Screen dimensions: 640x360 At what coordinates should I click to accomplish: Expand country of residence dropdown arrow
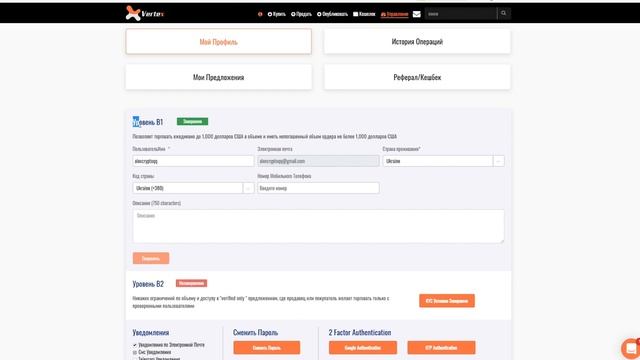tap(498, 161)
